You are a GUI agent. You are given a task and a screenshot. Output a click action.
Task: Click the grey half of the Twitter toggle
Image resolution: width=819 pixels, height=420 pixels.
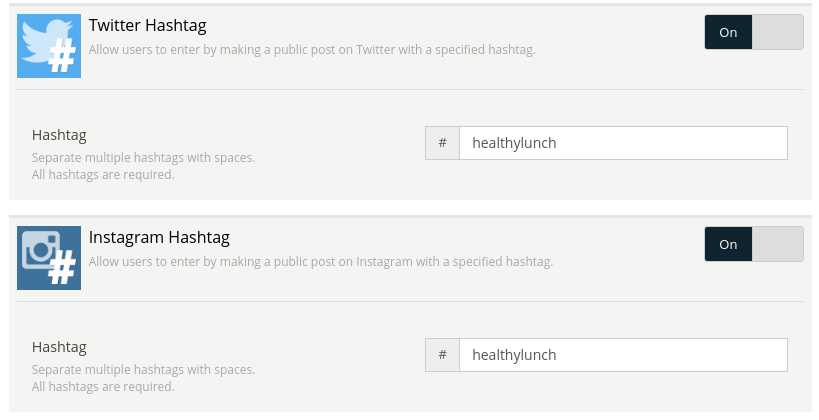777,32
